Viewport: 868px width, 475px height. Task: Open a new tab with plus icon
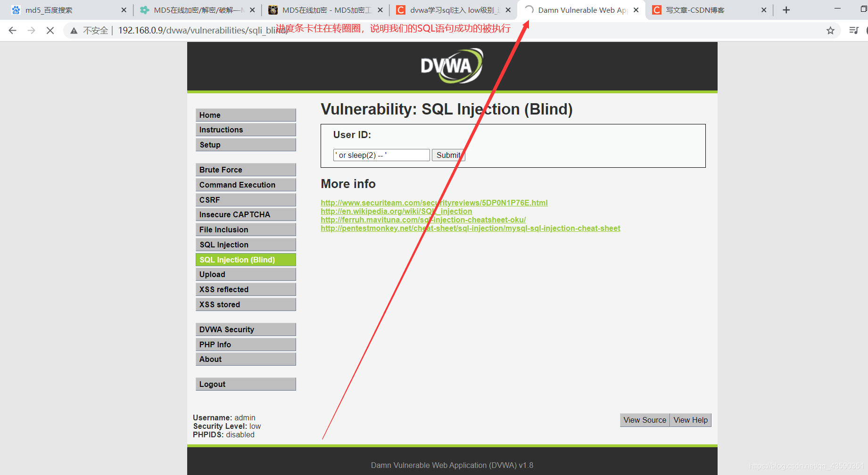[x=786, y=10]
